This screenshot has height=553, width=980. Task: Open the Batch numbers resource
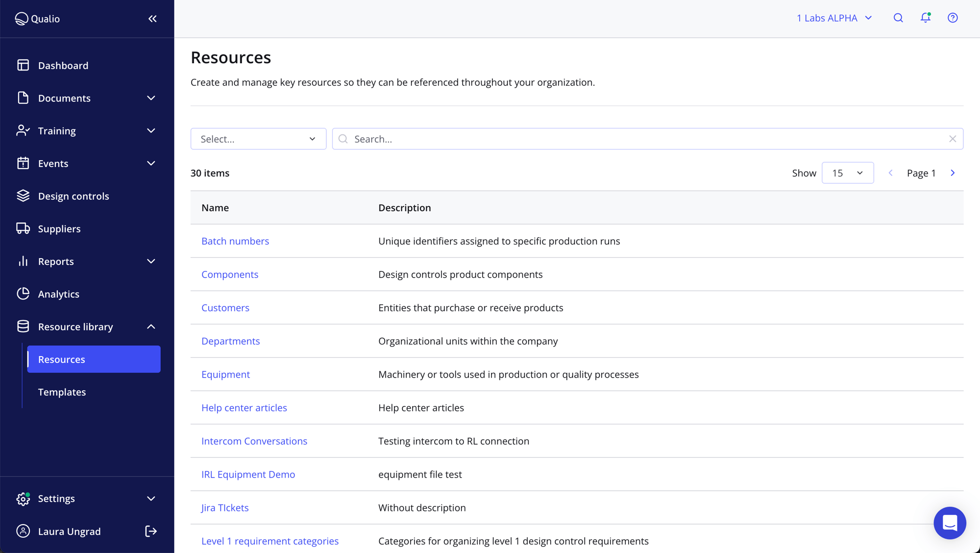pos(235,240)
